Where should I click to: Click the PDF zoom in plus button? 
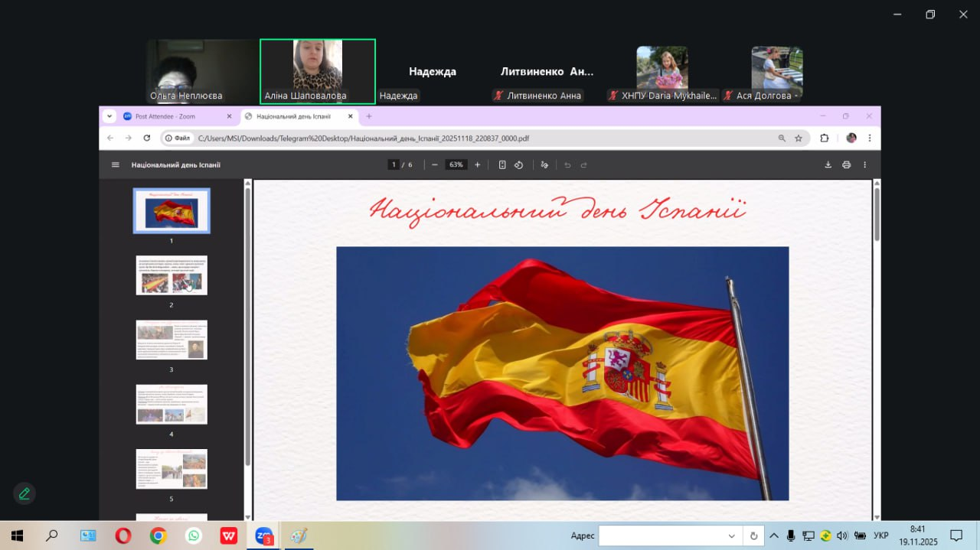point(478,164)
